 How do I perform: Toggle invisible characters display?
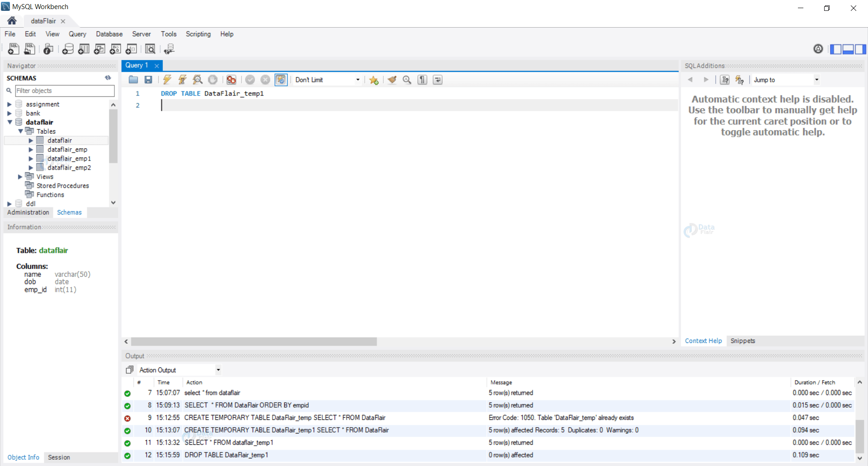(x=422, y=80)
